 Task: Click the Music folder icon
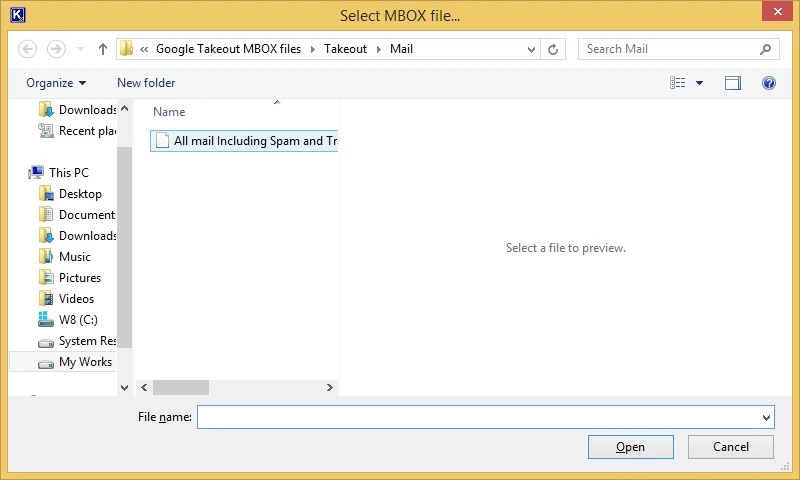tap(46, 257)
